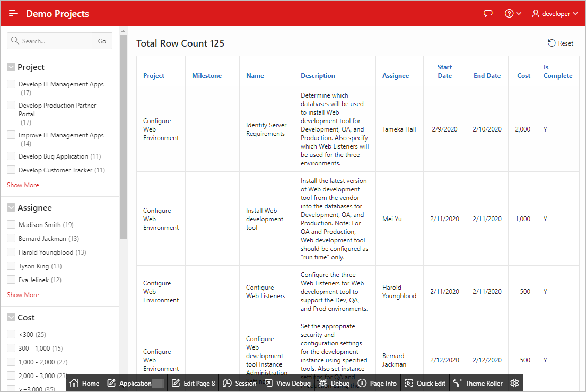The height and width of the screenshot is (392, 586).
Task: Click the Mei Yu assignee cell
Action: click(399, 219)
